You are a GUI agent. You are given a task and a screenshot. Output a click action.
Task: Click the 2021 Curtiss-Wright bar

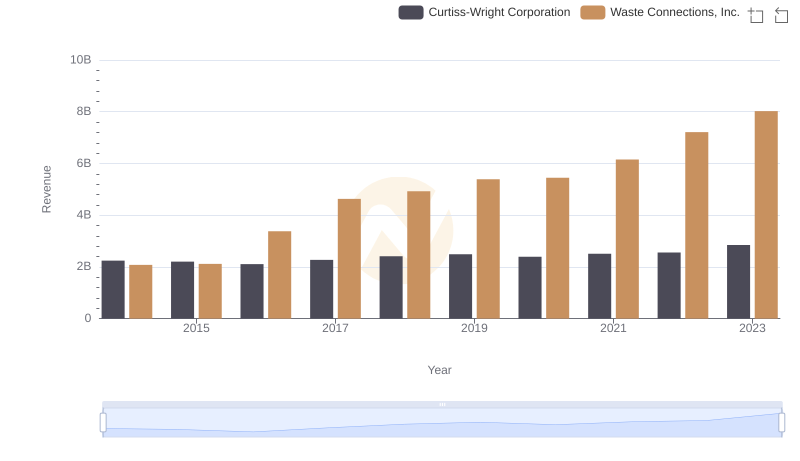coord(599,286)
